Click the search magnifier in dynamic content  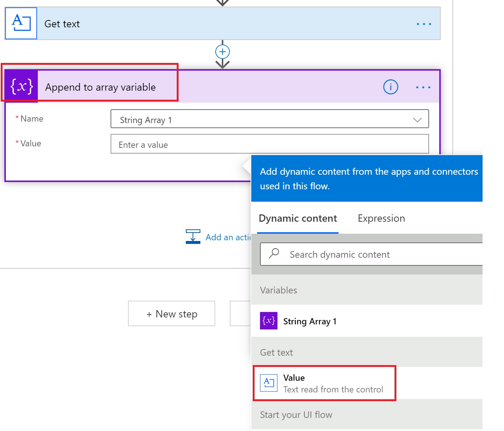274,253
